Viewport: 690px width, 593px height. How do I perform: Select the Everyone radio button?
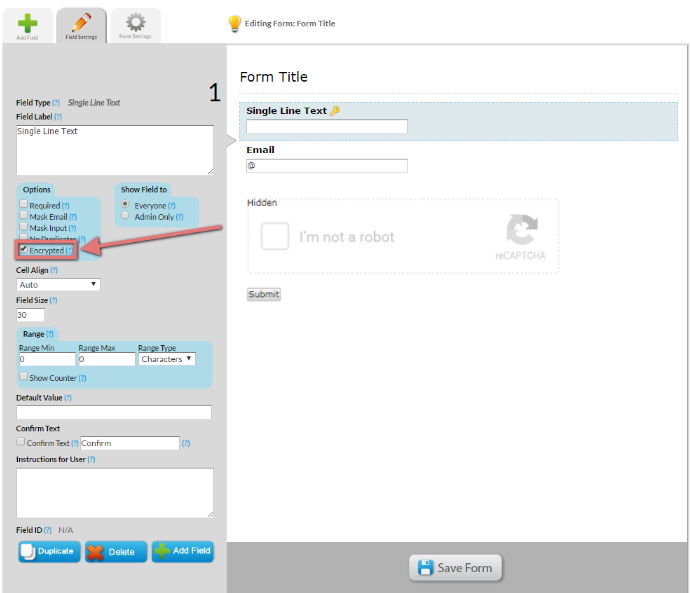point(125,204)
